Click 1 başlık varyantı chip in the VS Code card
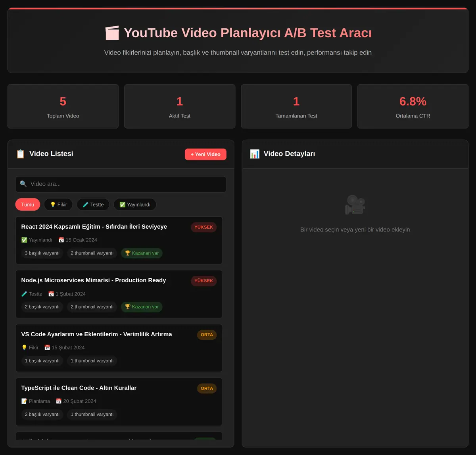Viewport: 476px width, 455px height. [42, 361]
